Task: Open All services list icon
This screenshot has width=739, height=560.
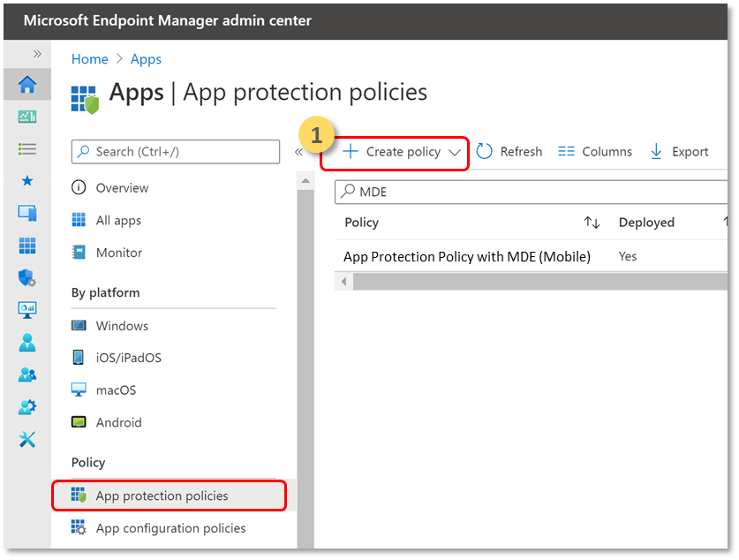Action: pos(27,148)
